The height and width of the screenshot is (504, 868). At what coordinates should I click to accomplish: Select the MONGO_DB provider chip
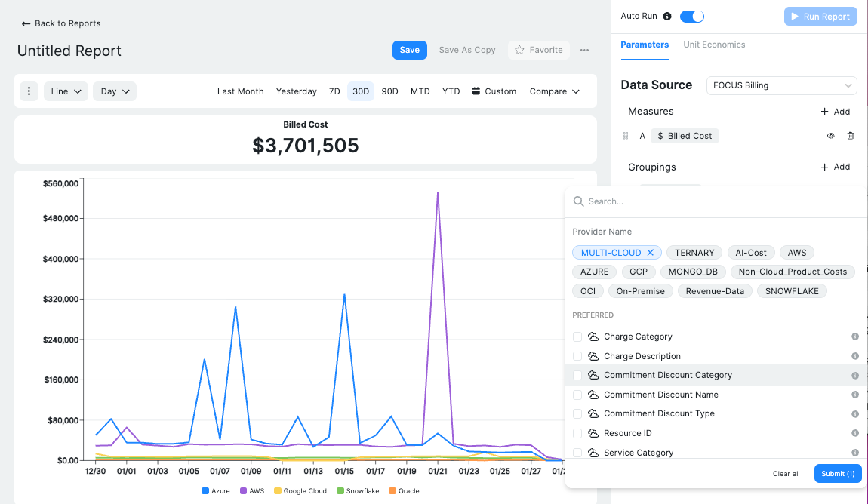coord(693,272)
